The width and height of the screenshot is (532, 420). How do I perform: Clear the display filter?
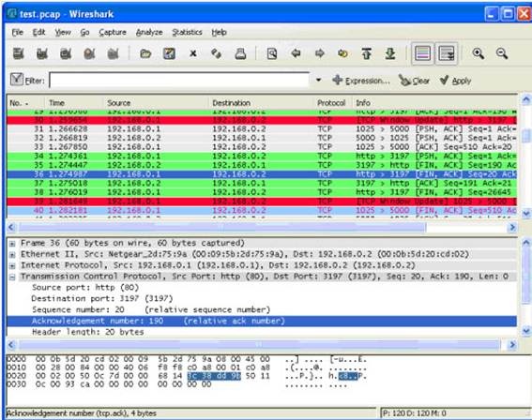(x=415, y=81)
